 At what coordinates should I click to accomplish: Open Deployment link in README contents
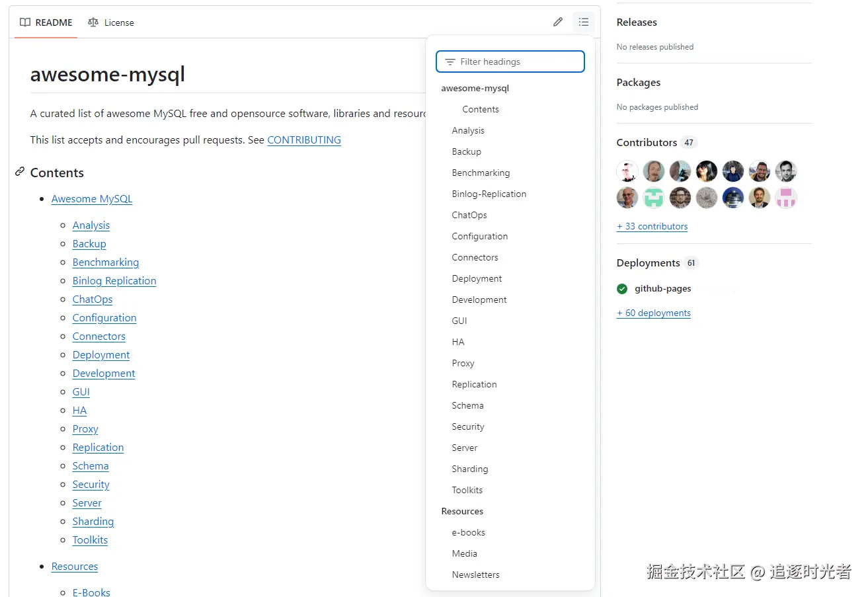pos(101,355)
